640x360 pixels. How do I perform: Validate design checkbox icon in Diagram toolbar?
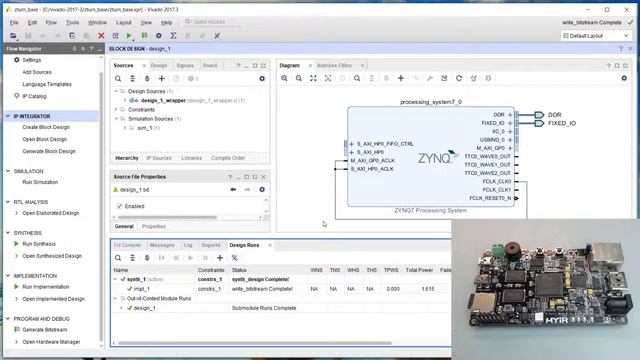[444, 78]
